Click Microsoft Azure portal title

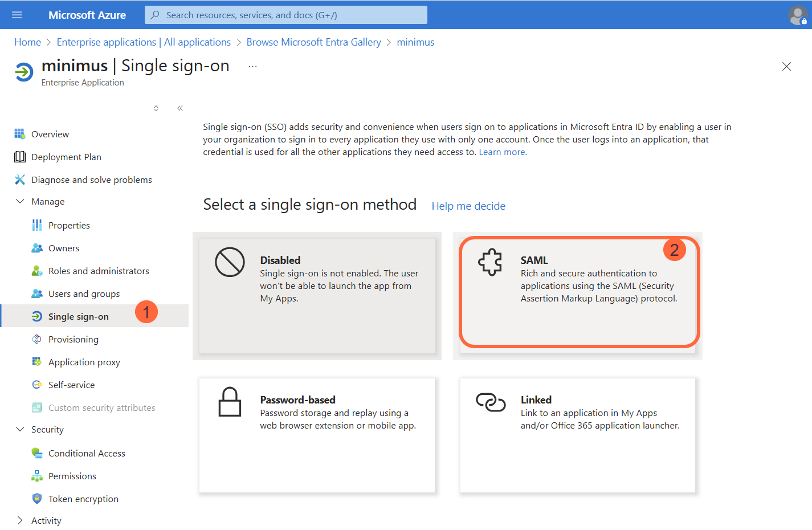coord(87,15)
